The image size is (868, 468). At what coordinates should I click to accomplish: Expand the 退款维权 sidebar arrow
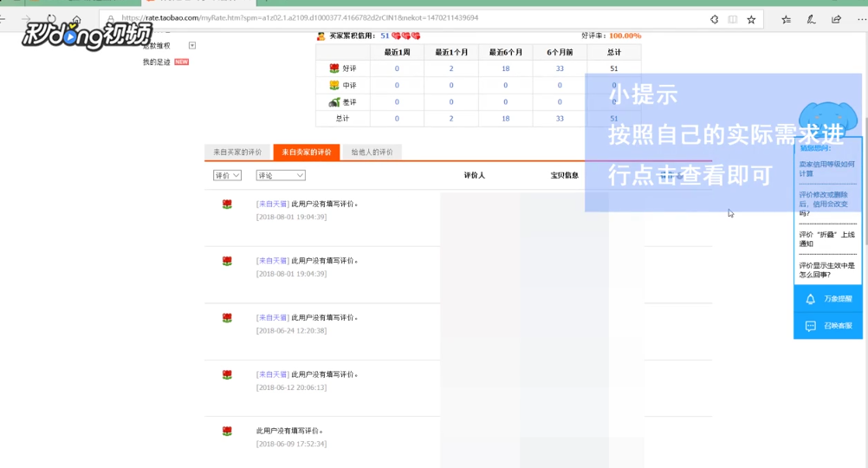coord(192,45)
